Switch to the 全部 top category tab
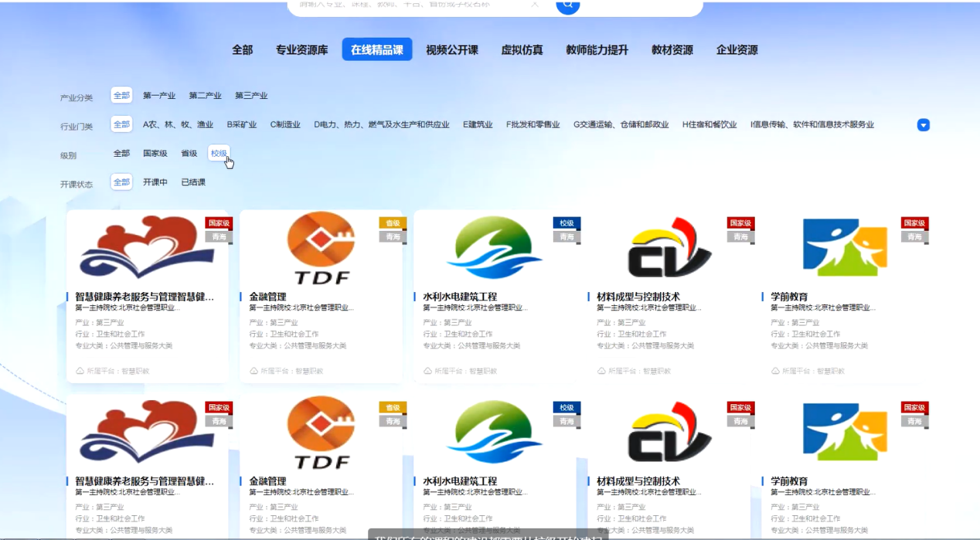 pyautogui.click(x=243, y=49)
